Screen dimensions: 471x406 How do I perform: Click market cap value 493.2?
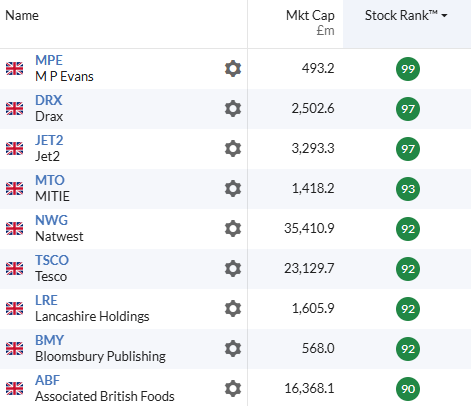(x=318, y=68)
